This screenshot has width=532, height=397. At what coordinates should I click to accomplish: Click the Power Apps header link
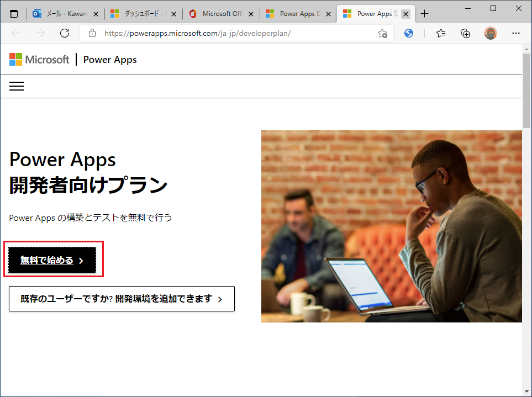point(110,60)
